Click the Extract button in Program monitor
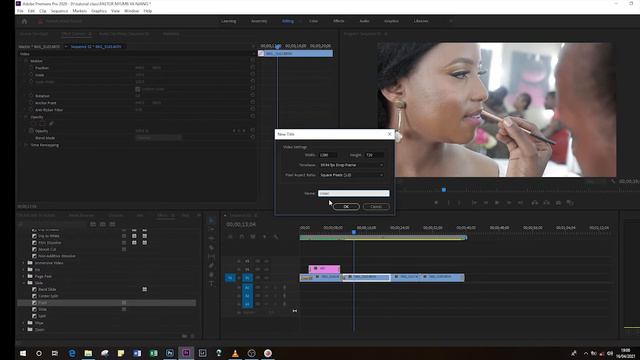 tap(547, 202)
